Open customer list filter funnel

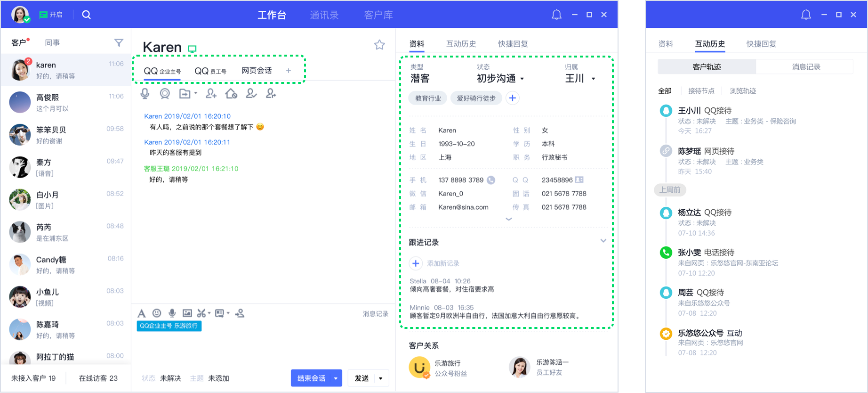[119, 43]
